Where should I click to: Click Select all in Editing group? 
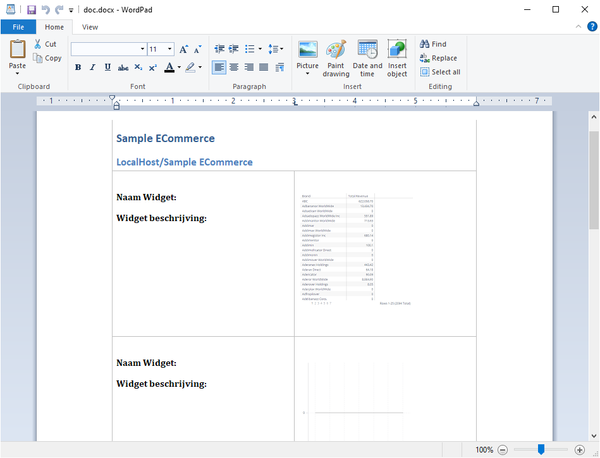440,72
